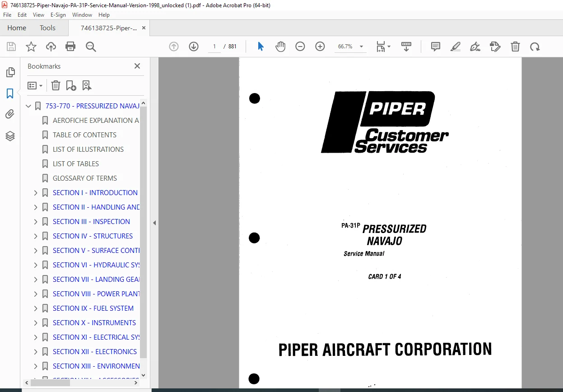Open the View menu
563x392 pixels.
[x=38, y=15]
